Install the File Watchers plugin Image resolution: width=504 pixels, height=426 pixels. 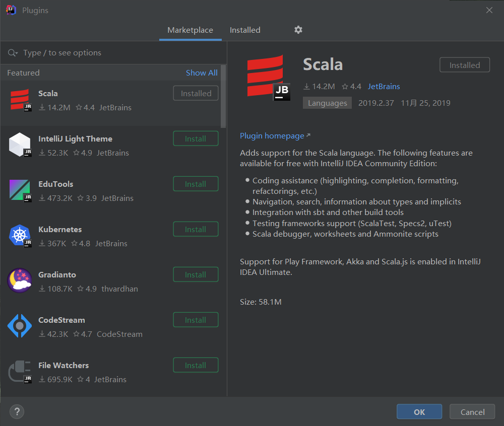(196, 365)
